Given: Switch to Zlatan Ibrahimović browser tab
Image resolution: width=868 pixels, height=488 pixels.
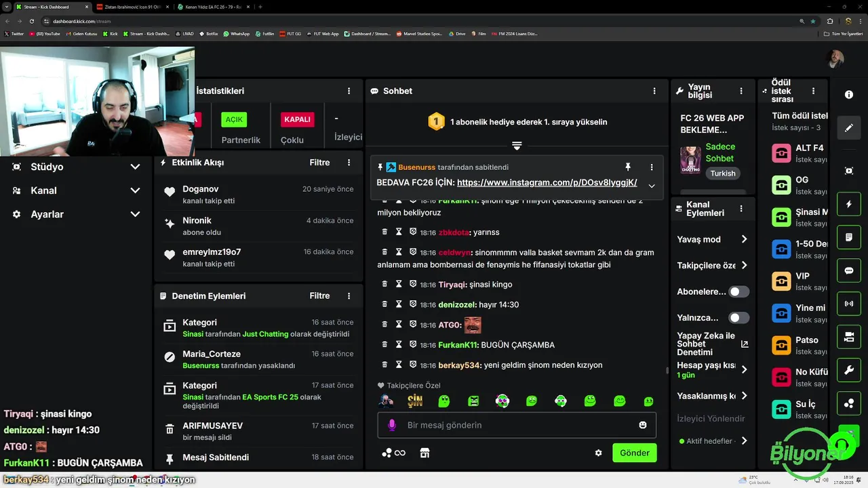Looking at the screenshot, I should (132, 7).
